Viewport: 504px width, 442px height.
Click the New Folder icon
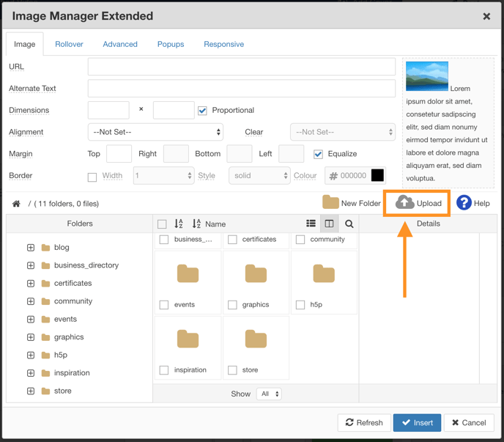tap(330, 203)
